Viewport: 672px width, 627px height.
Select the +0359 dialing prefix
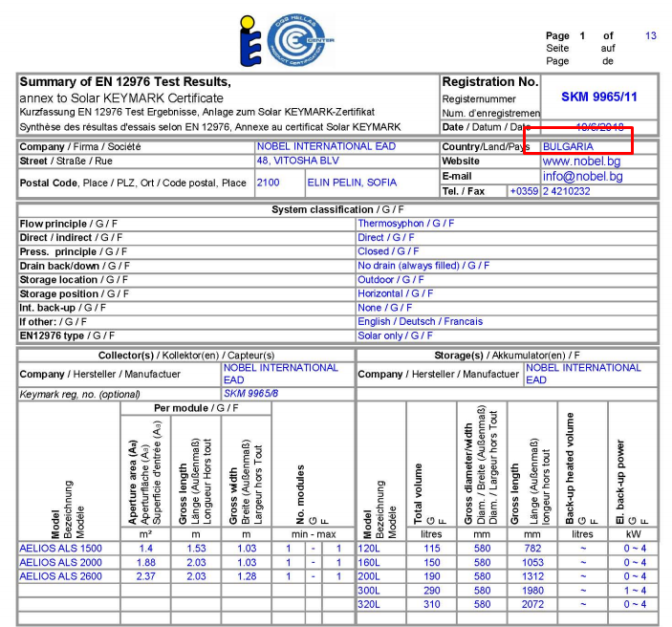click(524, 191)
